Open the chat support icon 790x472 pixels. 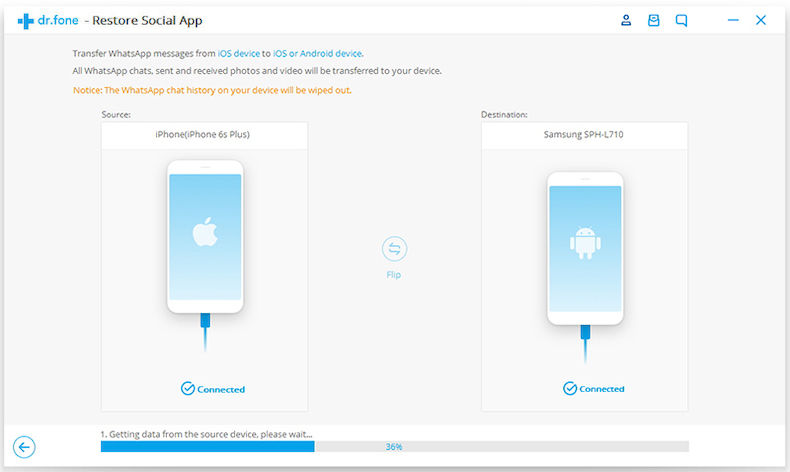point(681,20)
